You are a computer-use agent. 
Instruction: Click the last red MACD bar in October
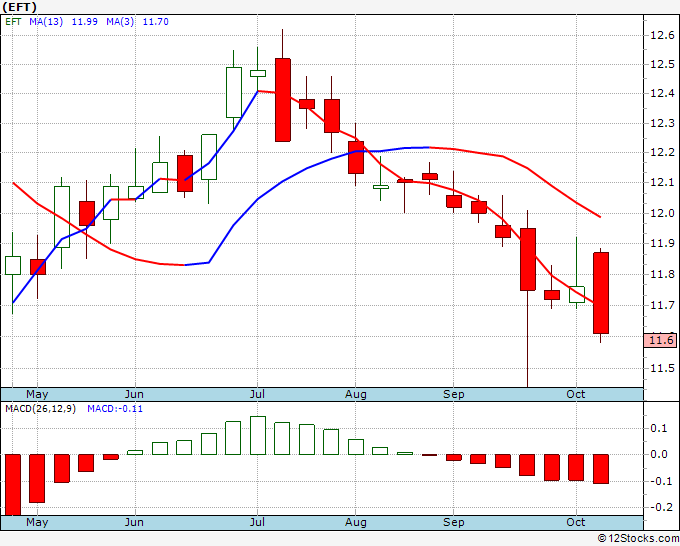click(601, 469)
